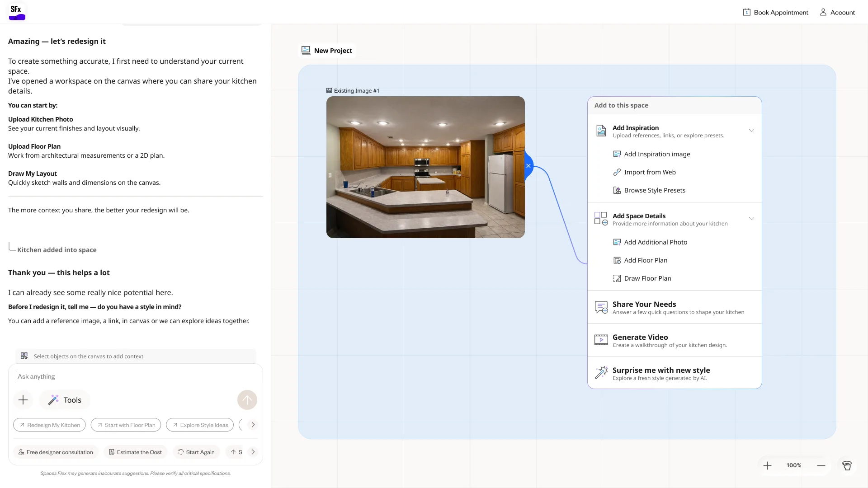This screenshot has height=488, width=868.
Task: Click Surprise me with new style
Action: 675,373
